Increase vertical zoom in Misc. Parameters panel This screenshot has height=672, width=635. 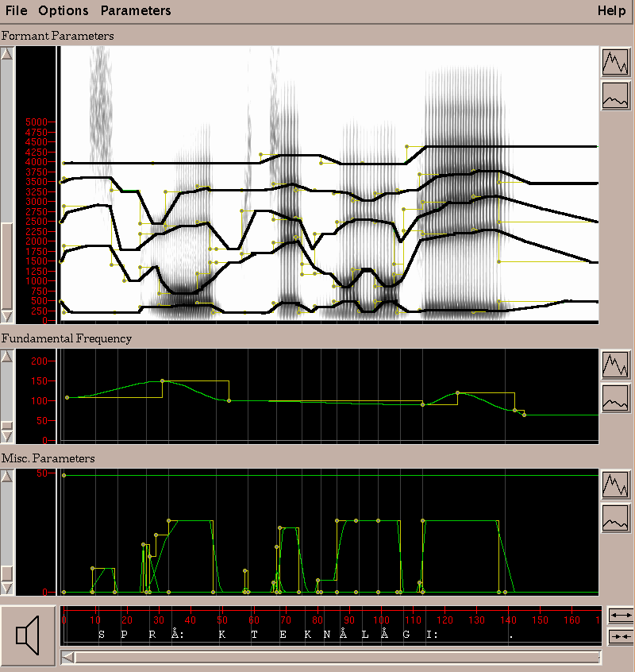tap(615, 485)
